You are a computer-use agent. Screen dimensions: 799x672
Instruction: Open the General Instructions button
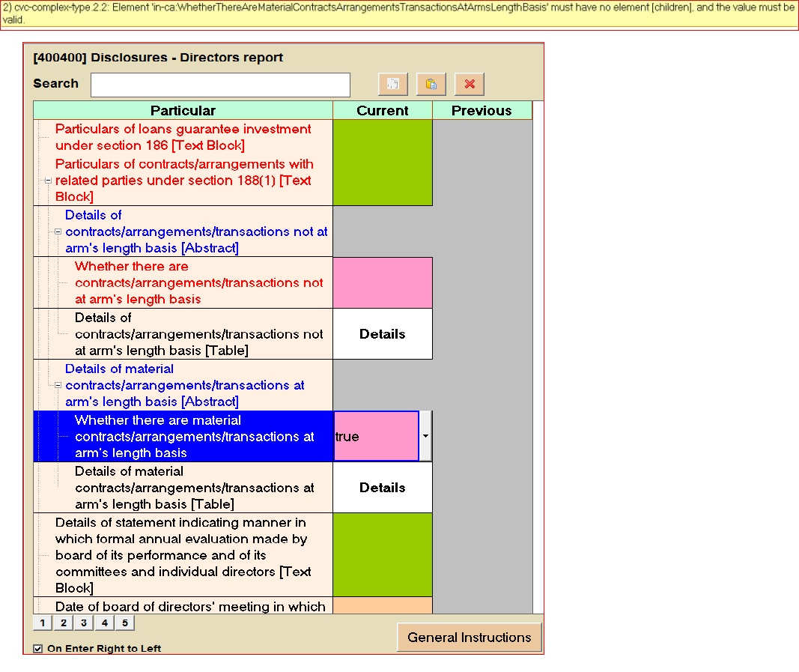[x=469, y=638]
